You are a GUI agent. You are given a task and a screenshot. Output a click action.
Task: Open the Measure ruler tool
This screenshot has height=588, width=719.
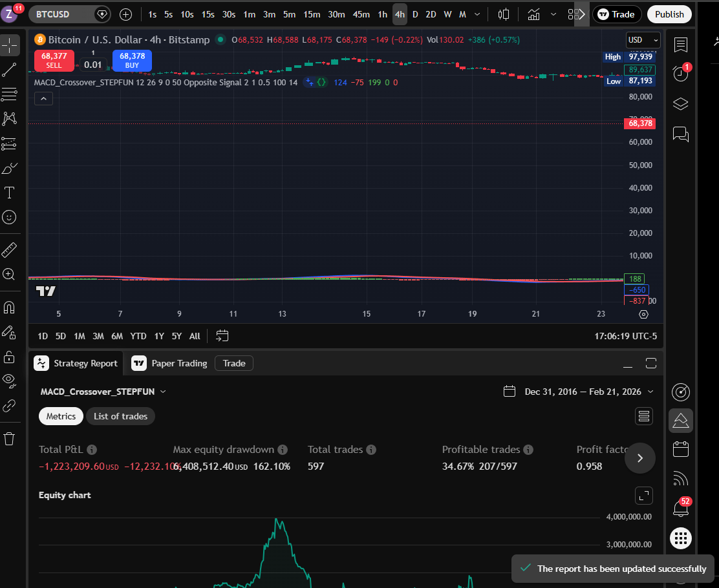pos(10,249)
